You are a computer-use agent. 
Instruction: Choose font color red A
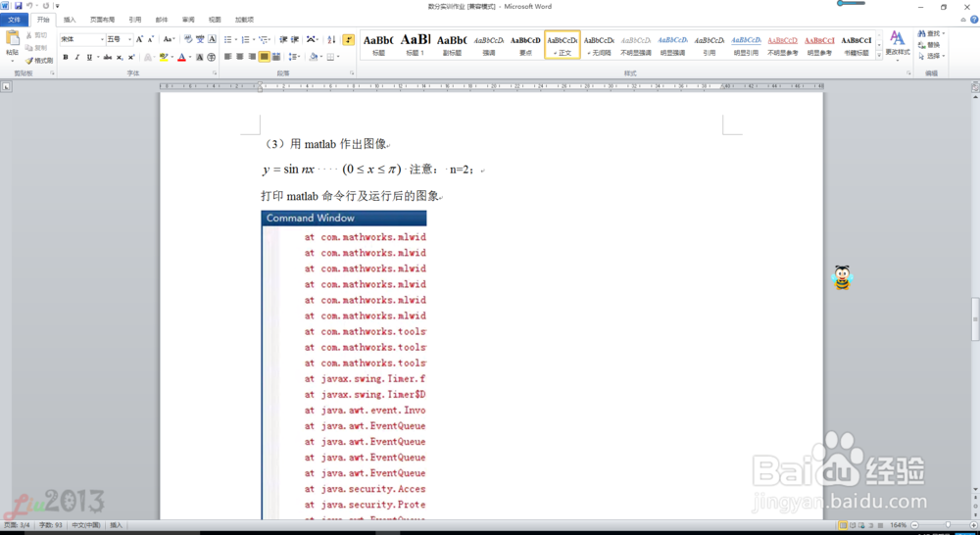pos(181,57)
